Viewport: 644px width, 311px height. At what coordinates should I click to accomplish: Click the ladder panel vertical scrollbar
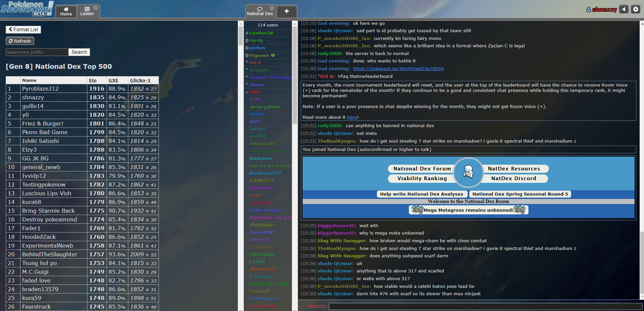click(x=241, y=36)
